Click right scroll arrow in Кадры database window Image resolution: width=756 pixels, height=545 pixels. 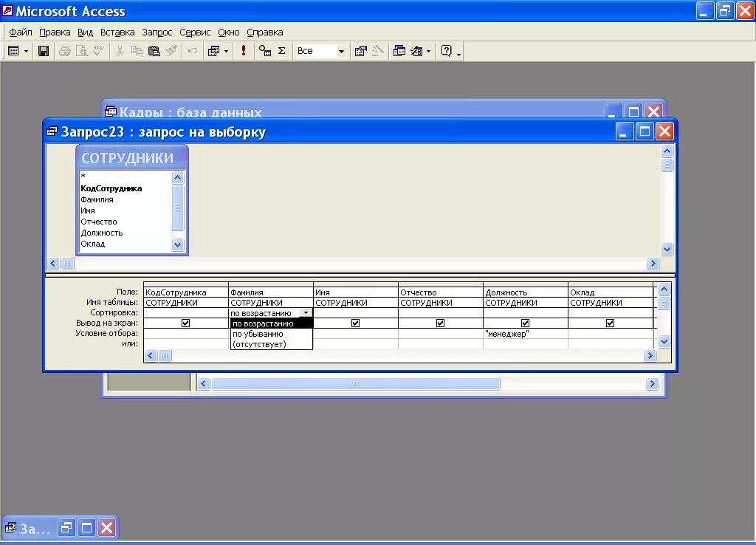click(653, 384)
